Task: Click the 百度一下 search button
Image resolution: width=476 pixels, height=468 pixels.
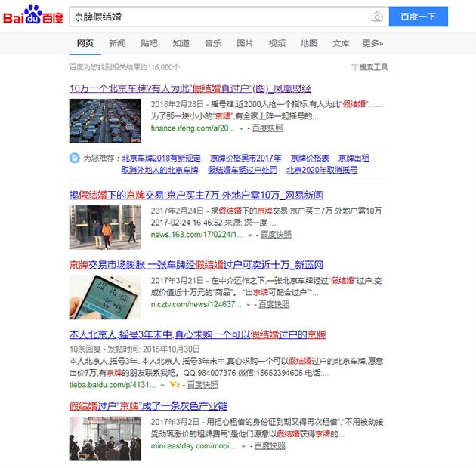Action: coord(419,17)
